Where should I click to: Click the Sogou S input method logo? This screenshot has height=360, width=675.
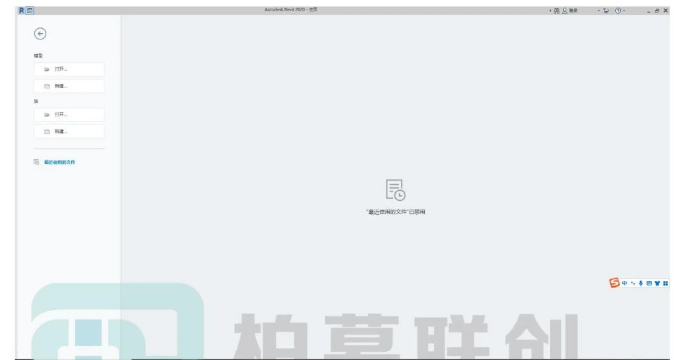coord(614,283)
